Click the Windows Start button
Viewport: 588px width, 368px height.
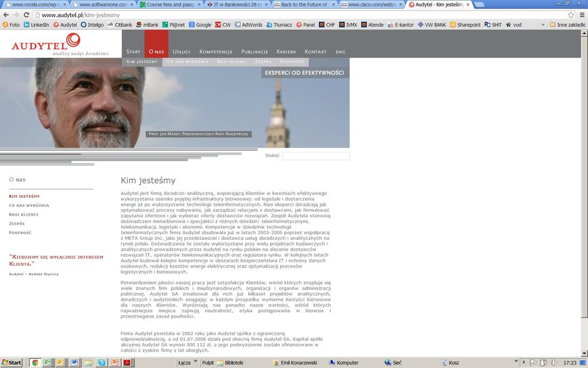(x=11, y=362)
